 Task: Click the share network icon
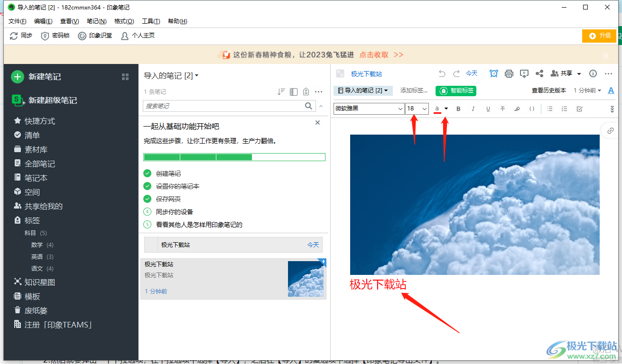[x=539, y=73]
